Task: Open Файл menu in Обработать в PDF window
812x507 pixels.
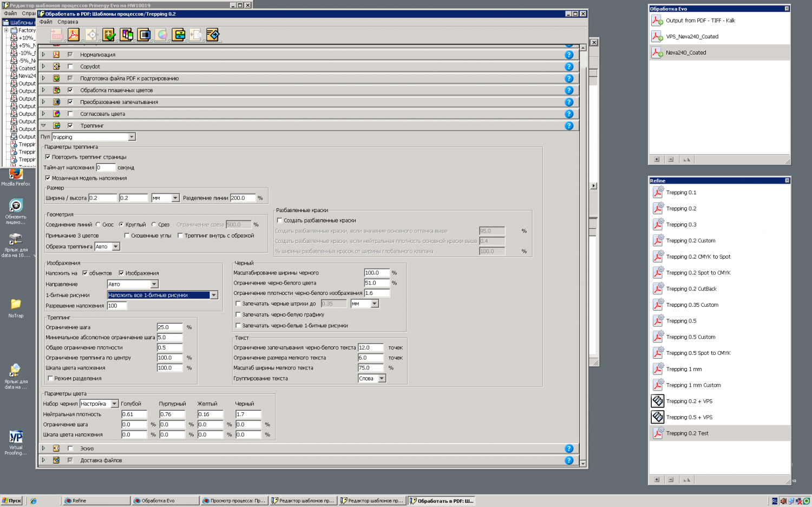Action: point(46,22)
